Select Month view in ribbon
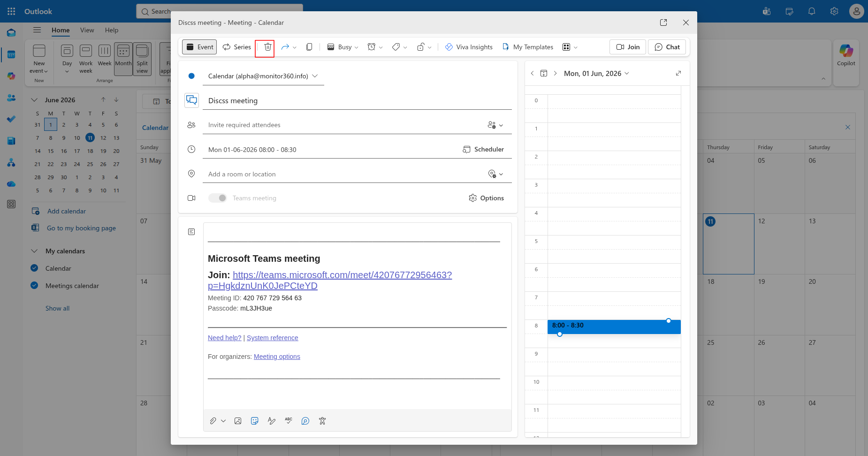This screenshot has height=456, width=868. pos(123,59)
